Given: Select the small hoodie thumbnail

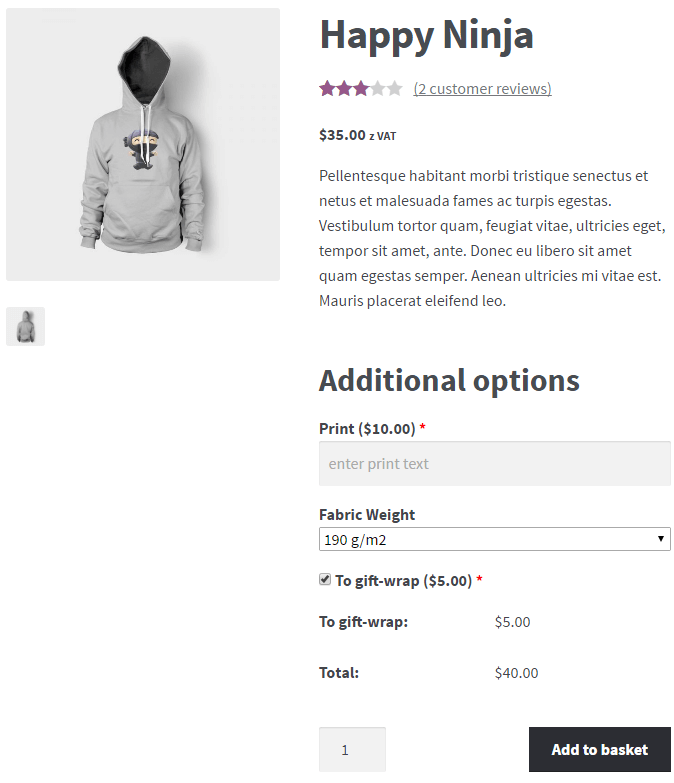Looking at the screenshot, I should (25, 326).
